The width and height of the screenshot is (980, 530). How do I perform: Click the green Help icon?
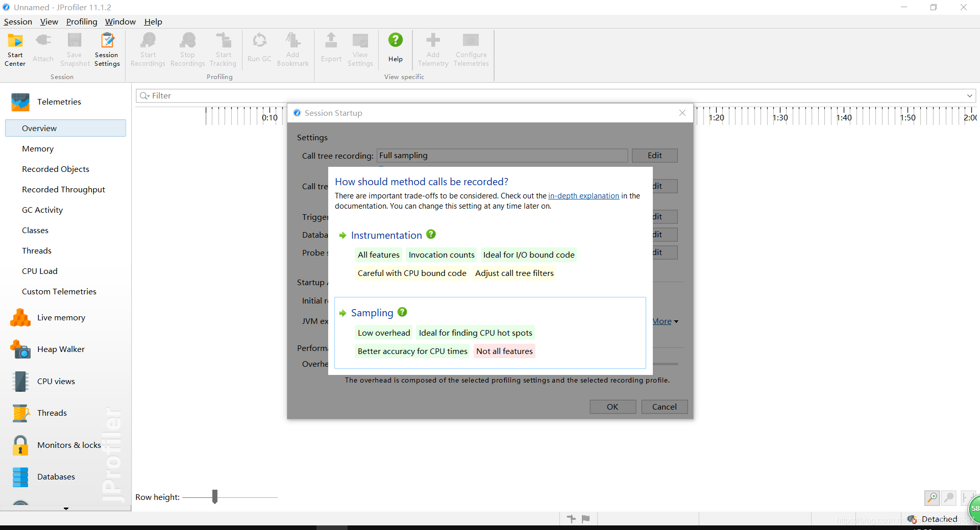[x=396, y=40]
